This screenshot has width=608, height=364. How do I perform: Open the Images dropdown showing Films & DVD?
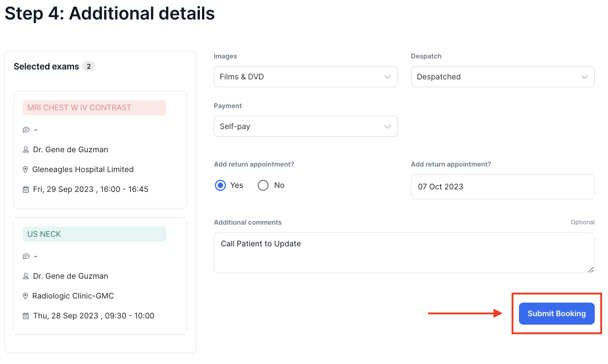pos(305,77)
